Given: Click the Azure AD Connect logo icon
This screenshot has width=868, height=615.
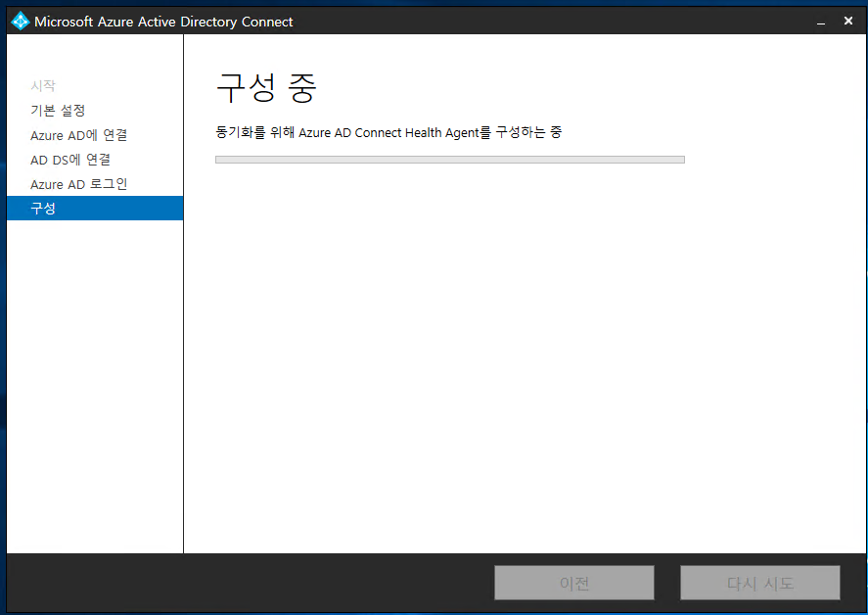Looking at the screenshot, I should pos(21,22).
